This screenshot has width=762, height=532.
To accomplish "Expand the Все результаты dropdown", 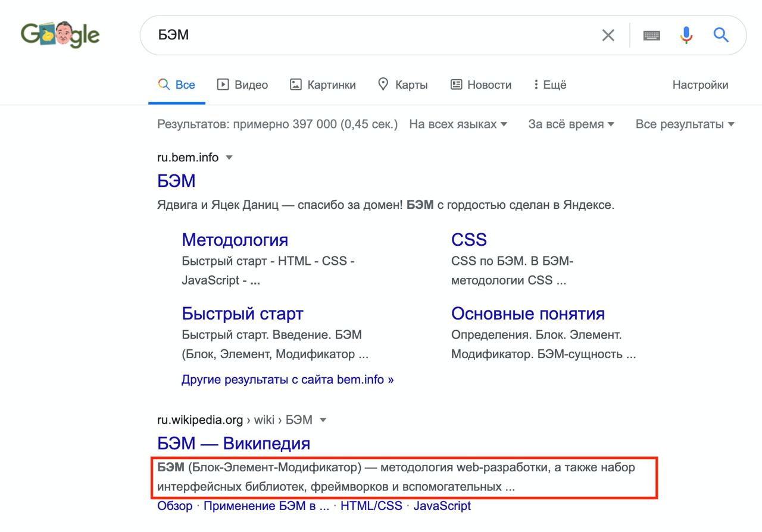I will coord(685,124).
